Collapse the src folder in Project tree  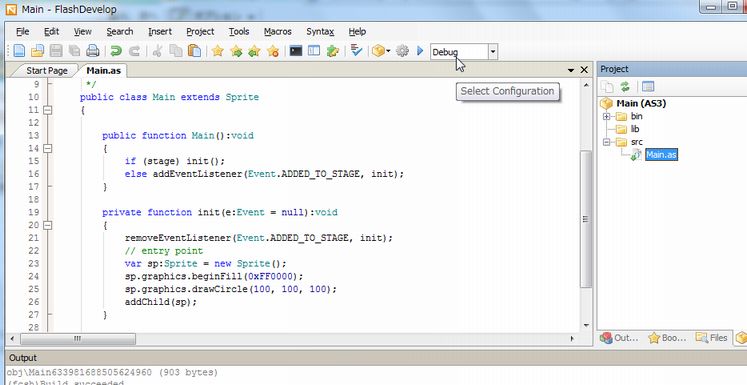(606, 142)
